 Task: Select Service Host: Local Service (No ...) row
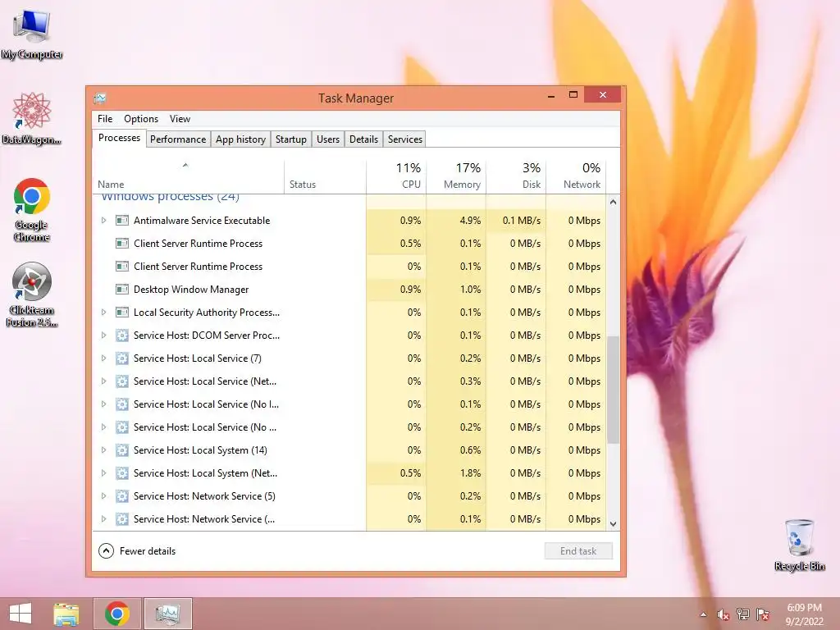point(349,427)
